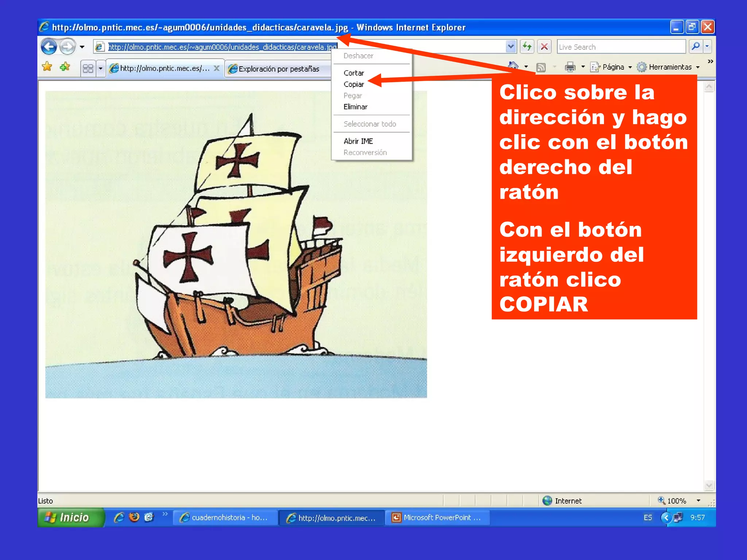Expand the zoom level dropdown arrow
747x560 pixels.
(698, 501)
